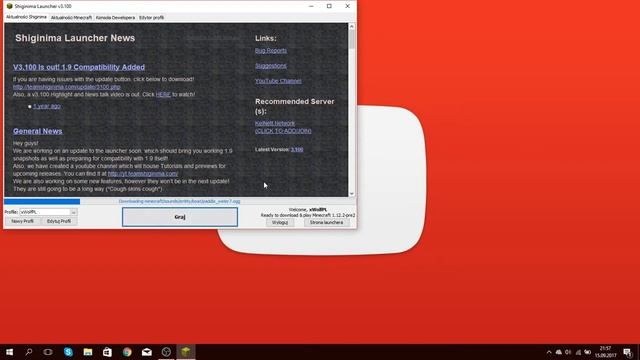Open OneDrive cloud tray icon

pos(559,352)
